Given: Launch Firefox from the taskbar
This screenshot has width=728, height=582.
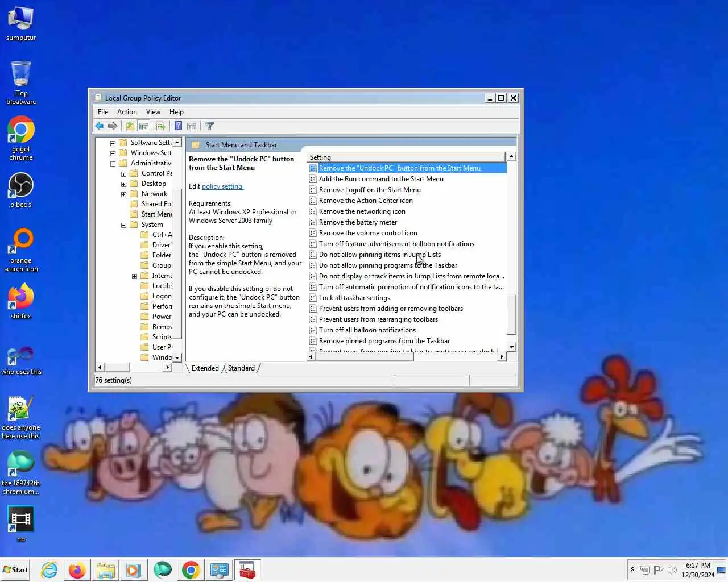Looking at the screenshot, I should click(x=77, y=570).
